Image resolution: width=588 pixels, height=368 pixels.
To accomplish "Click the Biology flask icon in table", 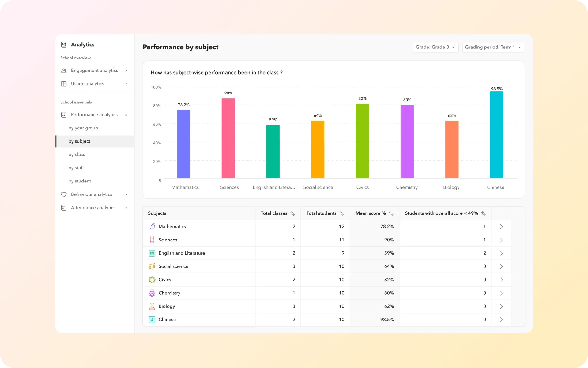I will coord(152,306).
